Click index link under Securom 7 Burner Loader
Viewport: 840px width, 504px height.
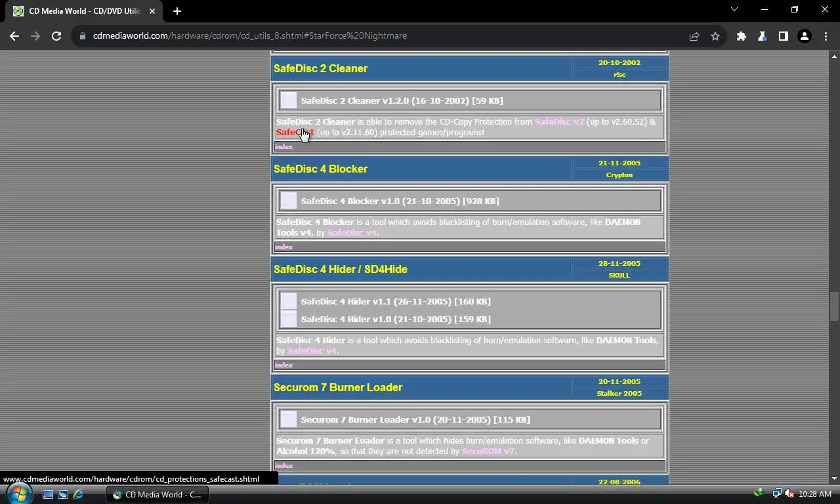click(283, 465)
